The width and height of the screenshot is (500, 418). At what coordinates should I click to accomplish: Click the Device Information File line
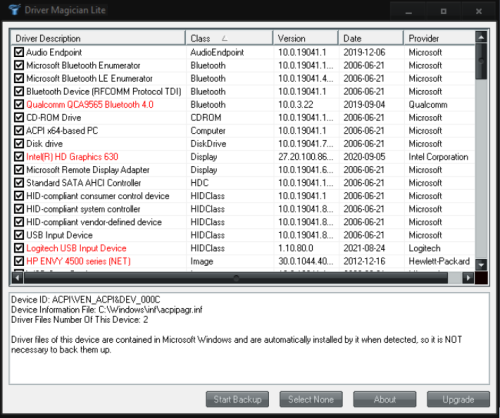(x=107, y=310)
